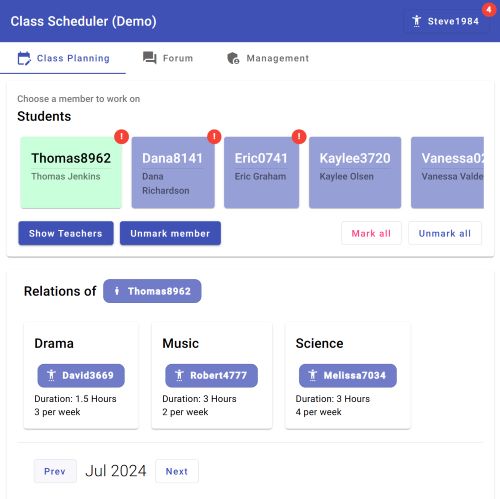The width and height of the screenshot is (500, 499).
Task: Toggle Show Teachers button
Action: pyautogui.click(x=66, y=233)
